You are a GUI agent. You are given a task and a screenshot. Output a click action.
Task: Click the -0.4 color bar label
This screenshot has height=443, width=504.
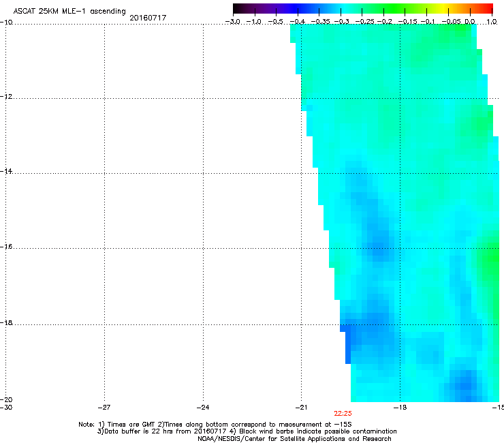click(x=298, y=22)
